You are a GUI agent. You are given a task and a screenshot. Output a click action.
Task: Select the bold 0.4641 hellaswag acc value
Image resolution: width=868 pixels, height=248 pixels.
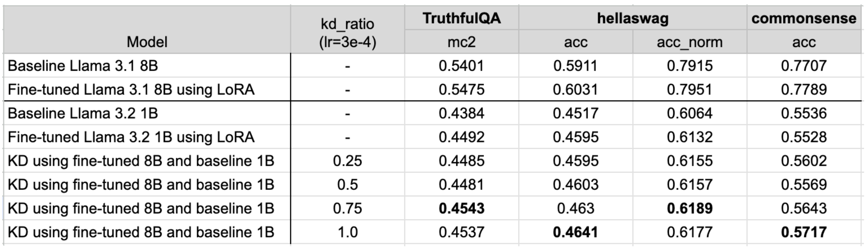[x=576, y=232]
